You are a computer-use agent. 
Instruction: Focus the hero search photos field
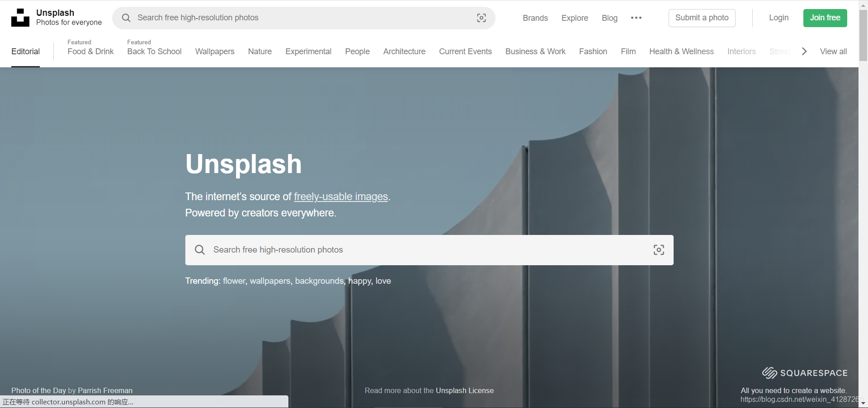[429, 250]
